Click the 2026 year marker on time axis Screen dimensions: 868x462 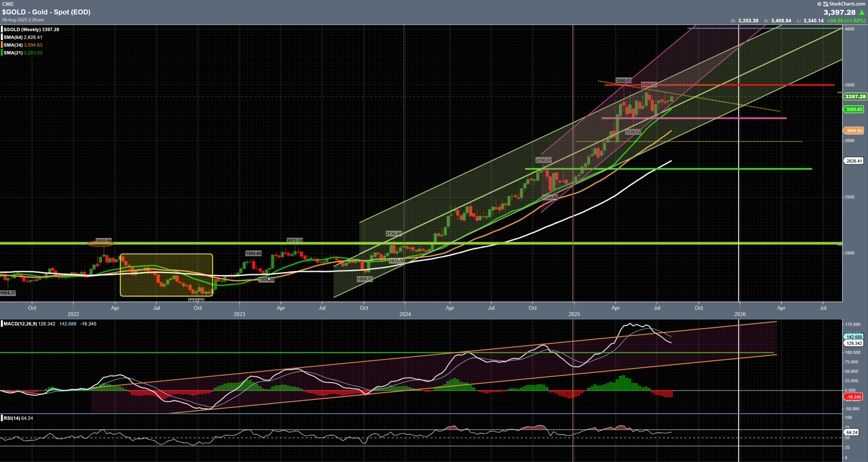click(x=740, y=314)
